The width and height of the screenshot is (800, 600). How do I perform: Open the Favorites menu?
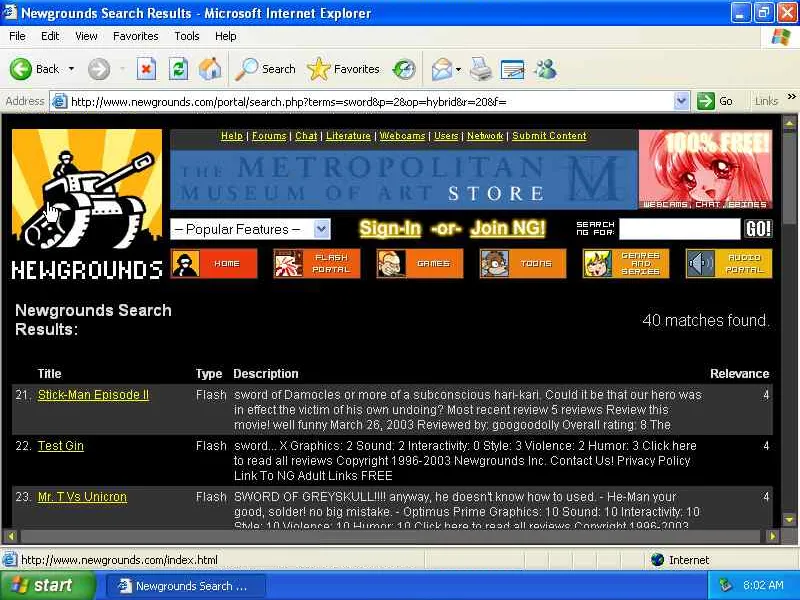[x=136, y=36]
